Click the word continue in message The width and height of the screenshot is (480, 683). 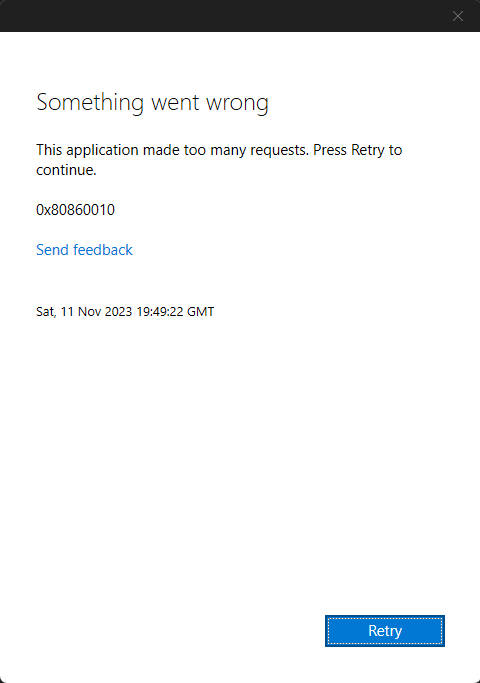(65, 170)
